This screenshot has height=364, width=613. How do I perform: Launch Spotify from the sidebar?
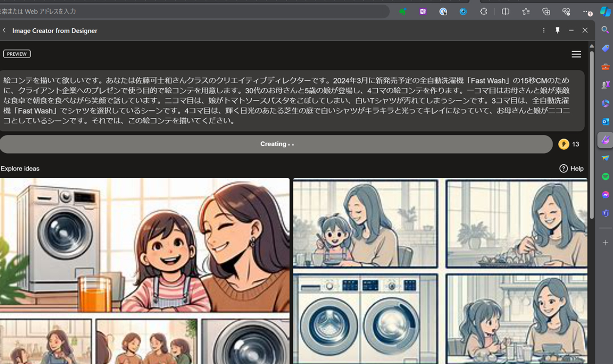click(x=605, y=177)
